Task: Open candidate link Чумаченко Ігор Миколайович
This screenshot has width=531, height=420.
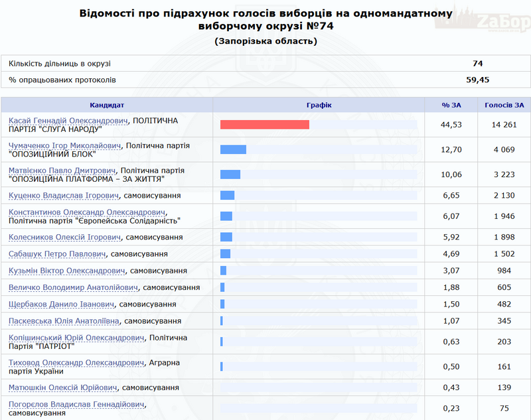Action: point(64,145)
